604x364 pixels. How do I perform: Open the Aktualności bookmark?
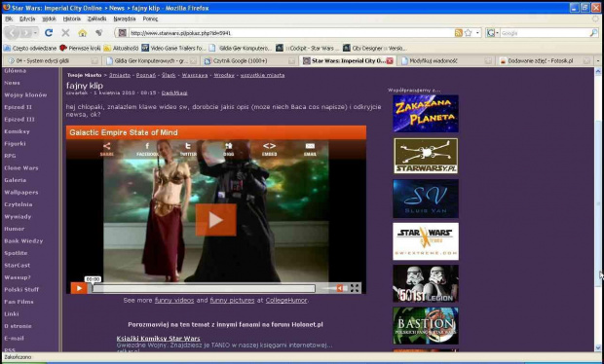(x=121, y=48)
